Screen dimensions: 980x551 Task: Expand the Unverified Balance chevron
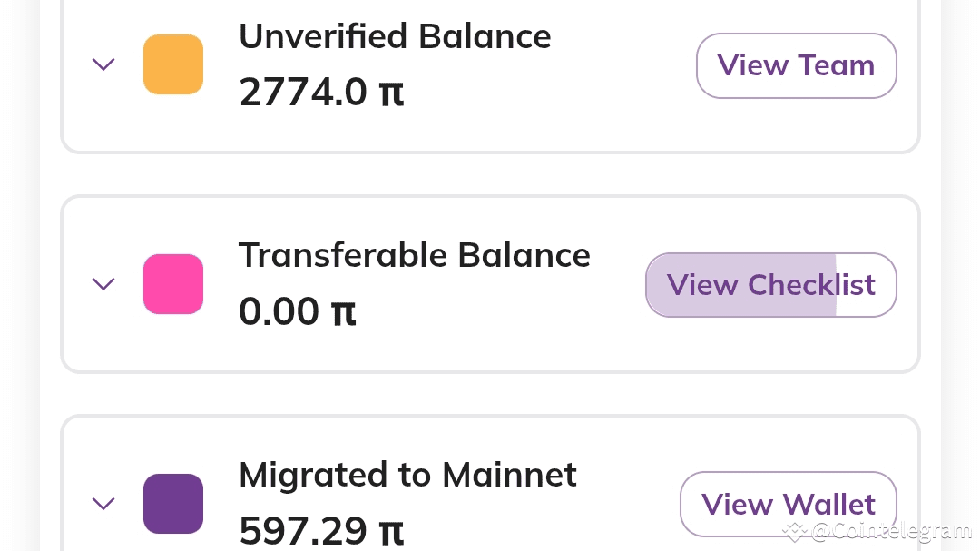103,64
